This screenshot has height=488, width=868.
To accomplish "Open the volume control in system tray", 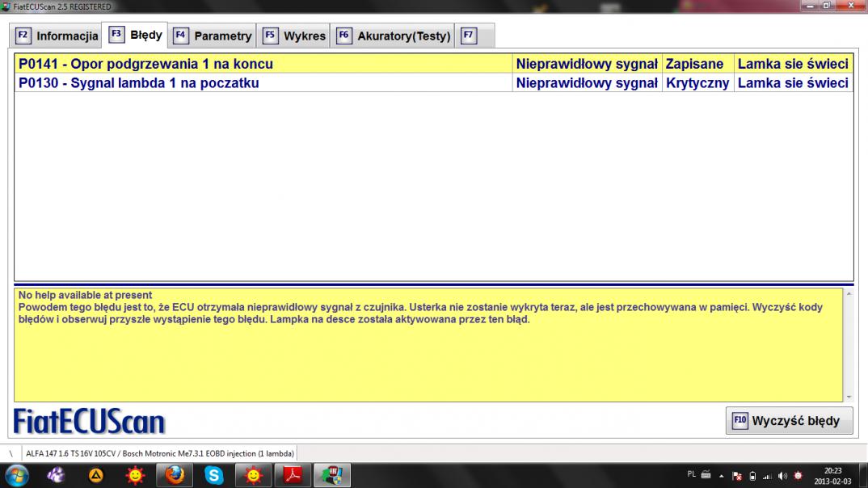I will tap(782, 476).
